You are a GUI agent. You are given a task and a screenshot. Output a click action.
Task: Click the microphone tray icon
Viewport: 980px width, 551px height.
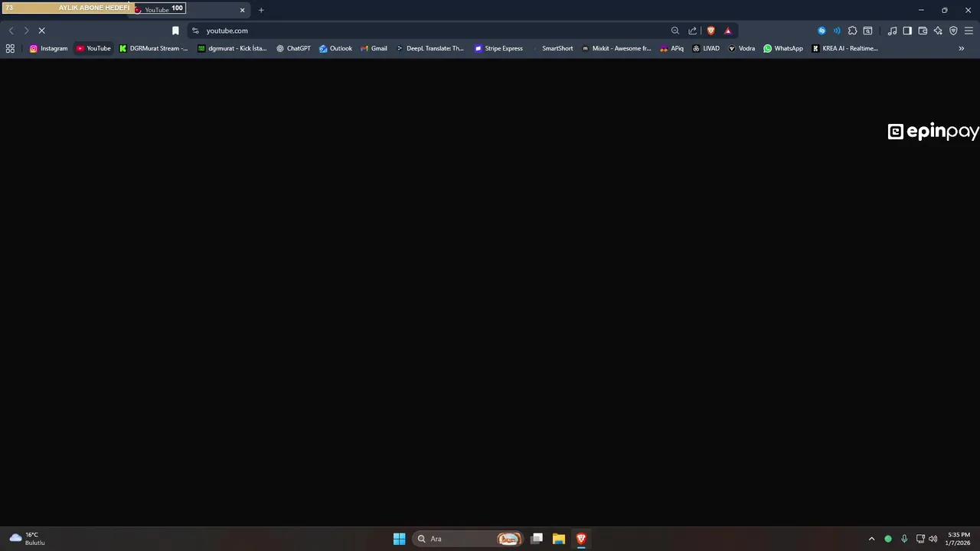point(904,539)
